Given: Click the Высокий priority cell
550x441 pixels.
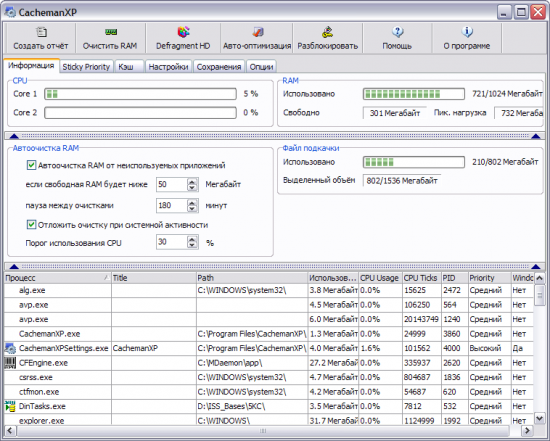Looking at the screenshot, I should click(x=489, y=348).
